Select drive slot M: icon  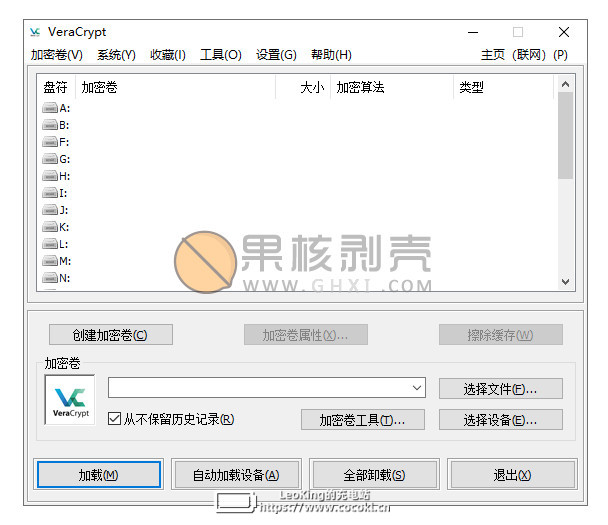(50, 261)
